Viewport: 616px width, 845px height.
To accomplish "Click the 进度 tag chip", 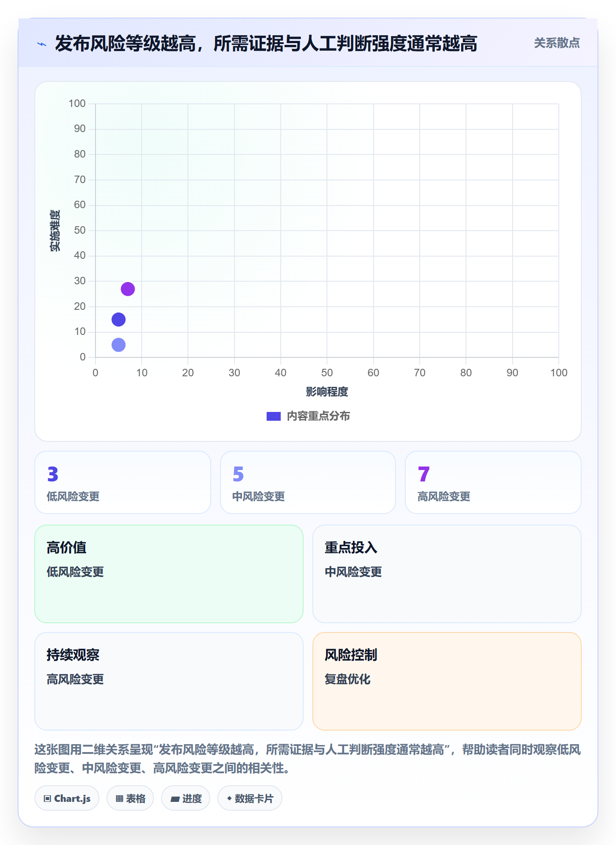I will [x=186, y=798].
